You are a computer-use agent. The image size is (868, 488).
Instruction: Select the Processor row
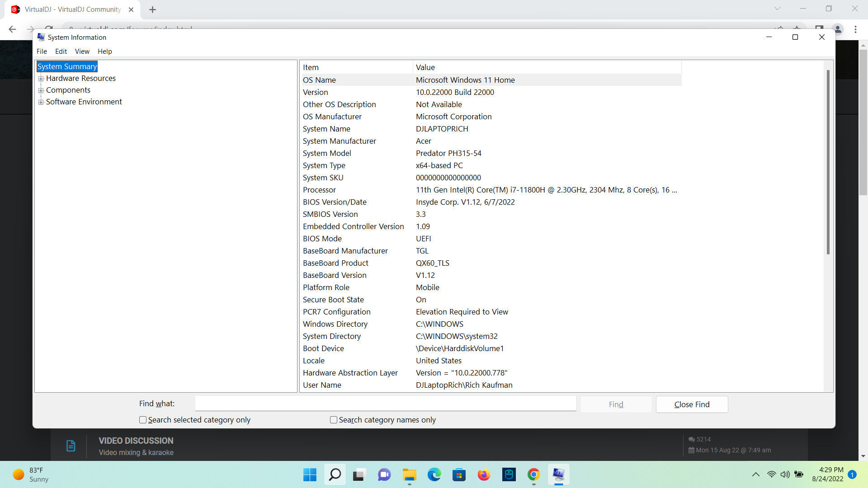point(491,190)
